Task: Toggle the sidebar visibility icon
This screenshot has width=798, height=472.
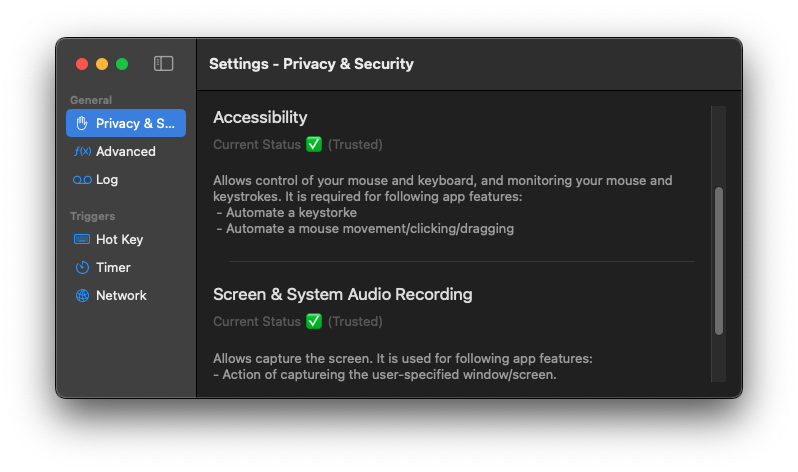Action: coord(164,64)
